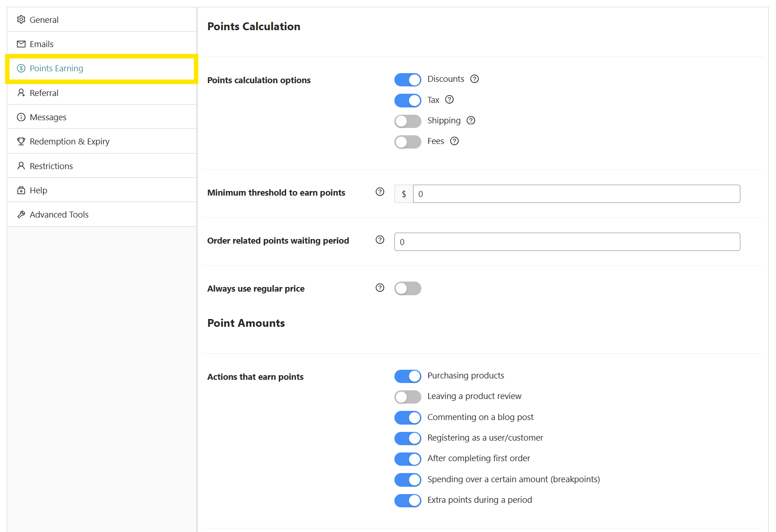Go to the Referral tab
The height and width of the screenshot is (532, 776).
102,93
